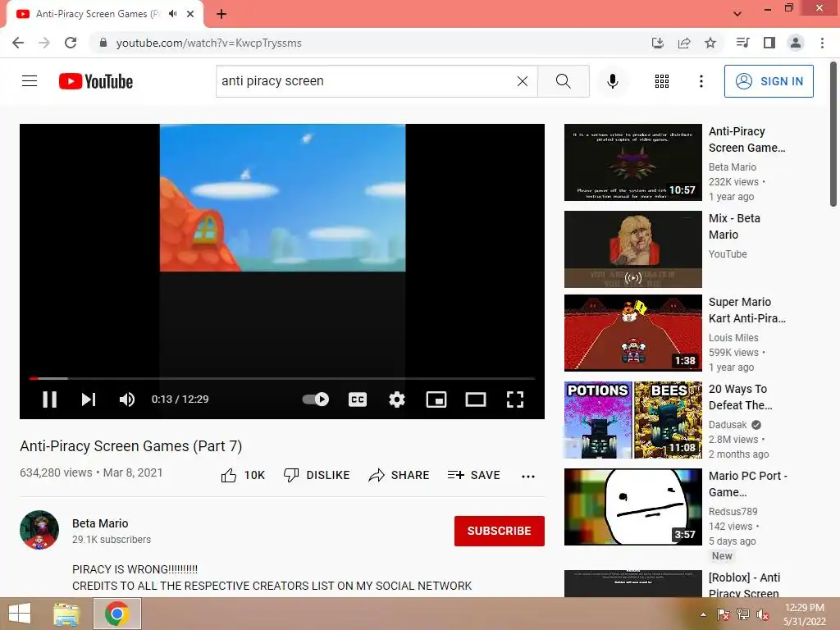Open the Beta Mario channel name link
This screenshot has width=840, height=630.
pyautogui.click(x=100, y=523)
